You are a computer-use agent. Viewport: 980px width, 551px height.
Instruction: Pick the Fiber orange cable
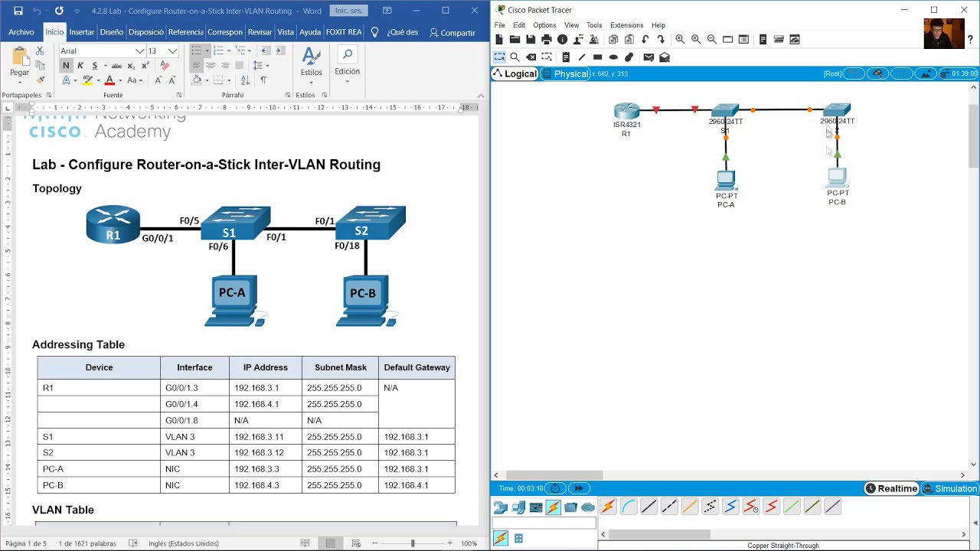point(690,507)
